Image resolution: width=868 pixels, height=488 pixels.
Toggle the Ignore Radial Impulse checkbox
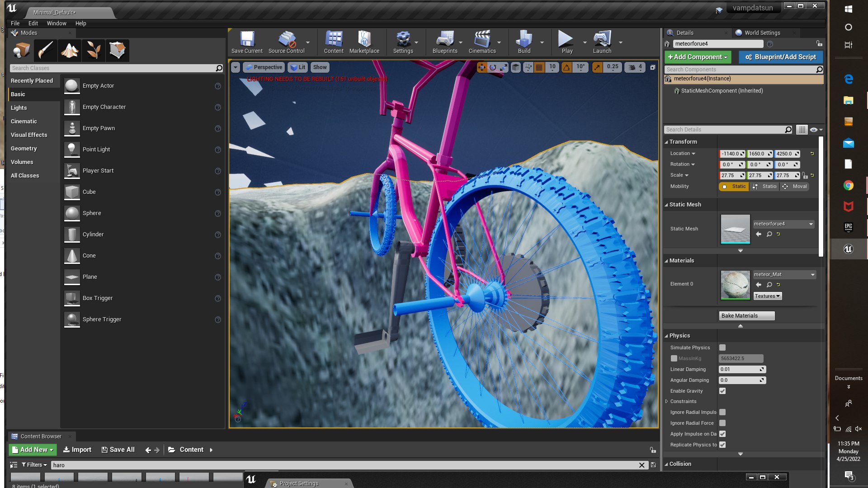tap(722, 412)
